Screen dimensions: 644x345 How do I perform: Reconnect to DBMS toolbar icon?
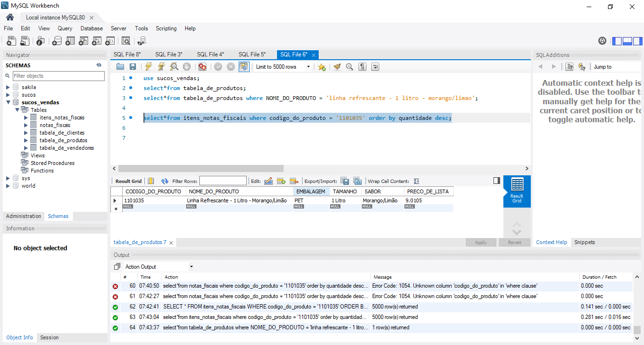click(142, 41)
